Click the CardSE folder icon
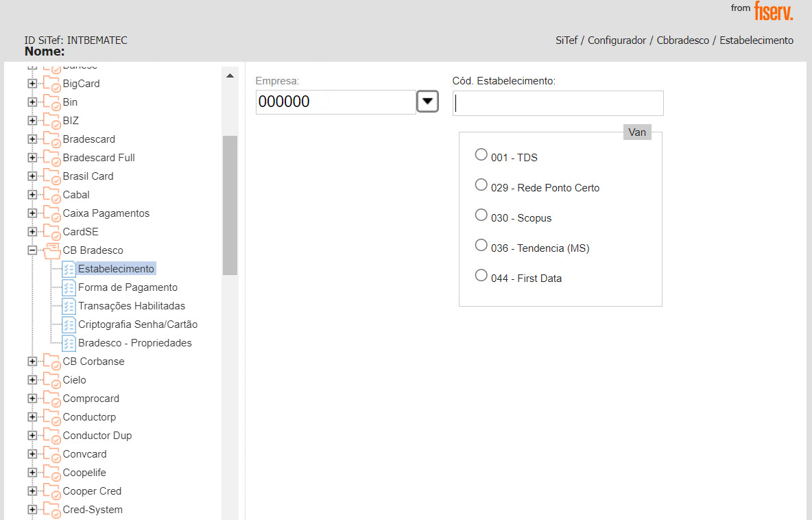This screenshot has height=520, width=812. pyautogui.click(x=52, y=232)
